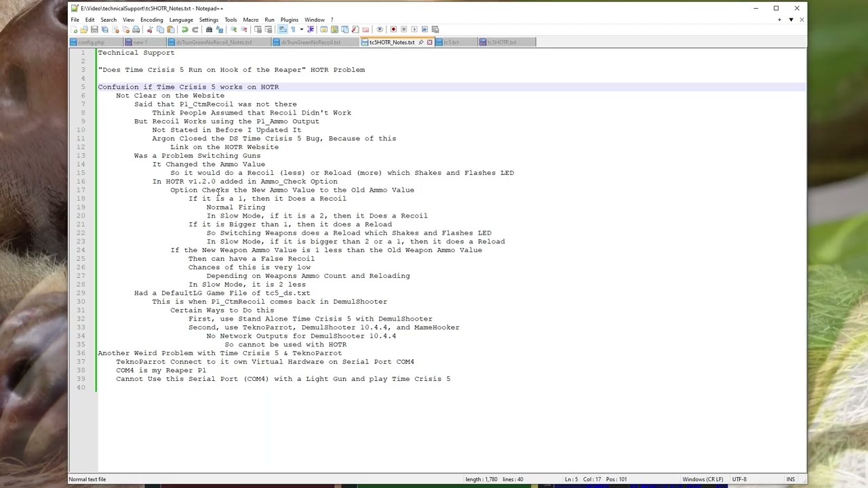
Task: Zoom in with the toolbar magnifier icon
Action: (233, 29)
